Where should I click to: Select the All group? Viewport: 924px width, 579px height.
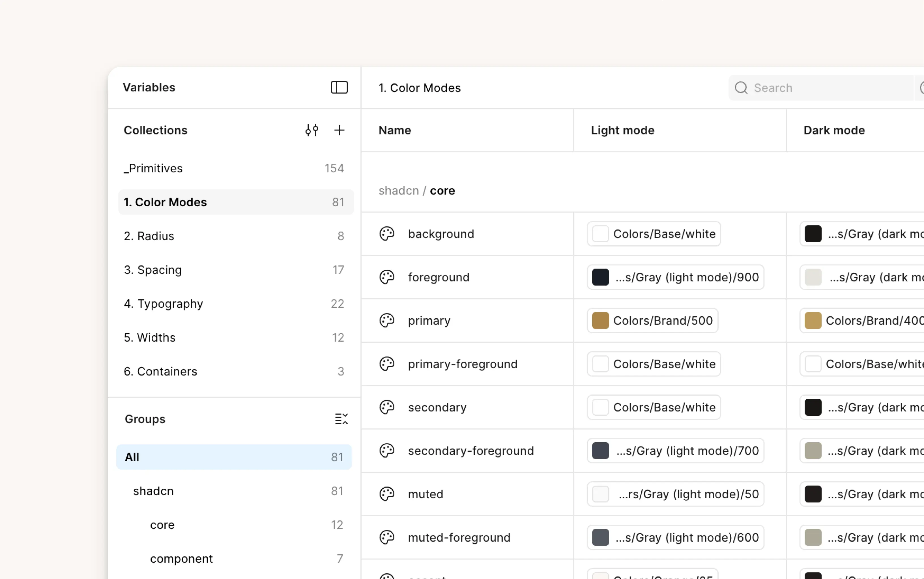[234, 457]
